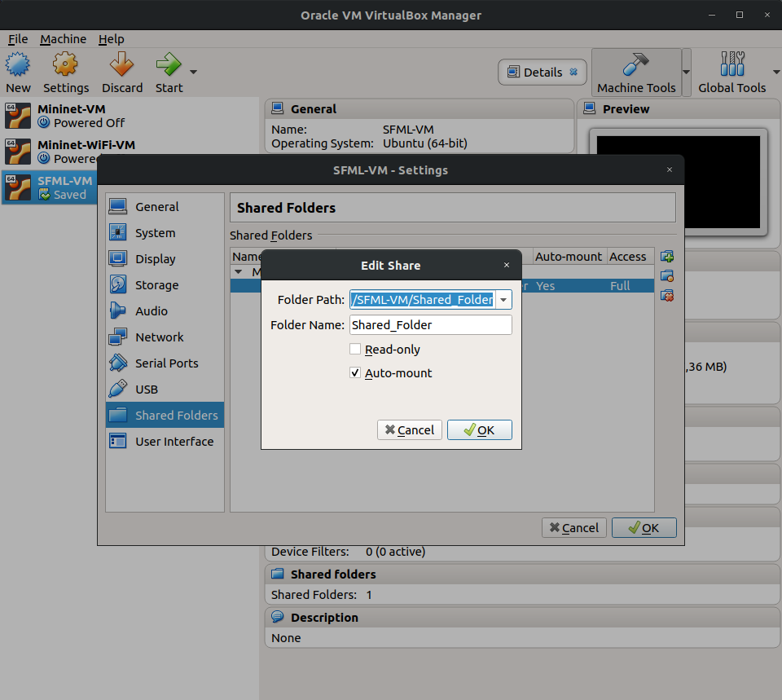Open the Start button dropdown arrow
Image resolution: width=782 pixels, height=700 pixels.
click(x=194, y=72)
